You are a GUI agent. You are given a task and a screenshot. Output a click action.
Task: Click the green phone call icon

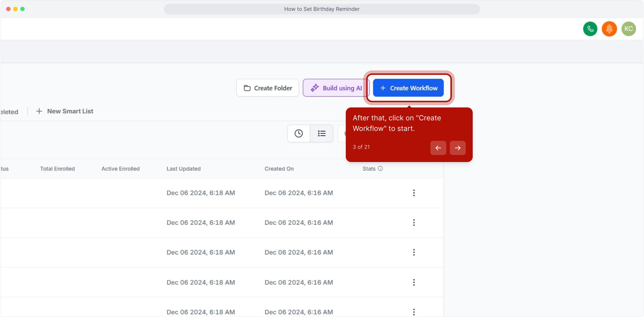[x=590, y=29]
